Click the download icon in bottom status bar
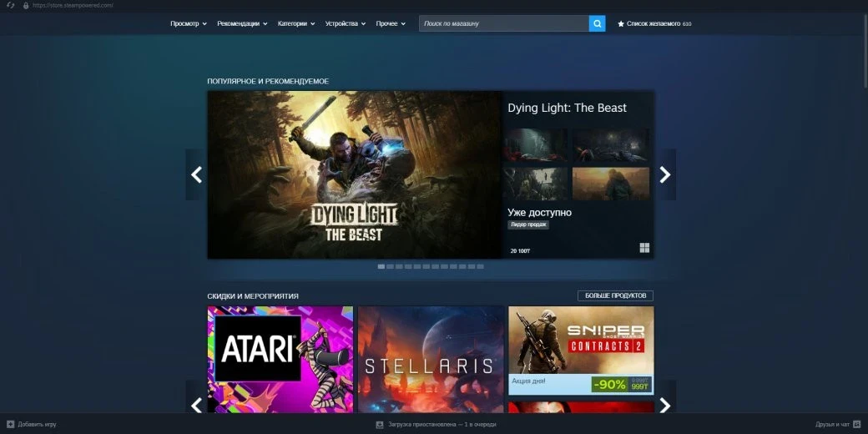Viewport: 868px width, 434px height. coord(380,424)
